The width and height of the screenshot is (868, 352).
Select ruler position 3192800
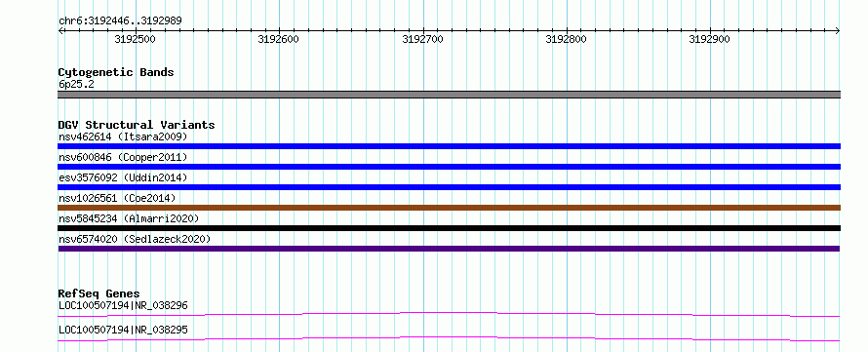point(567,39)
